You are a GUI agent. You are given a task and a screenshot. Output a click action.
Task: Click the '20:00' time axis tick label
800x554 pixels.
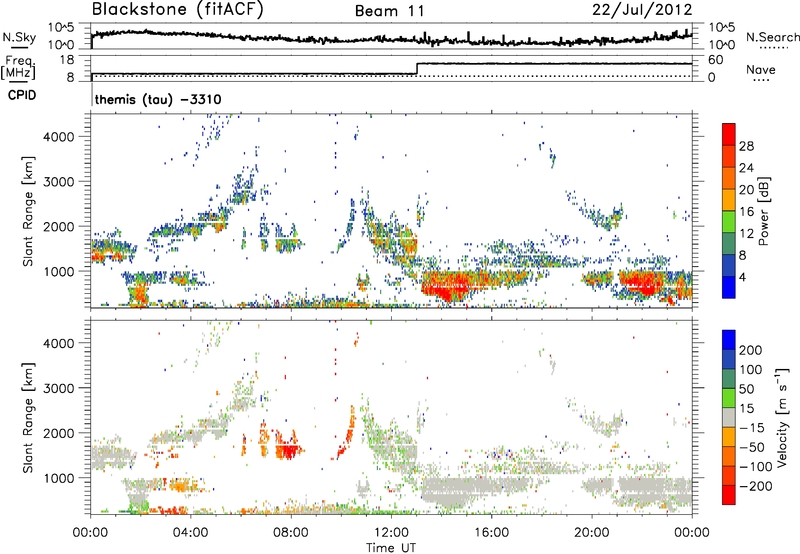[x=591, y=533]
